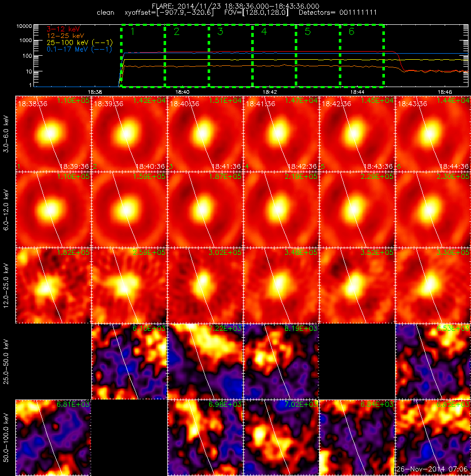The width and height of the screenshot is (471, 476).
Task: Click the green 8.19E+03 peak value
Action: point(301,328)
